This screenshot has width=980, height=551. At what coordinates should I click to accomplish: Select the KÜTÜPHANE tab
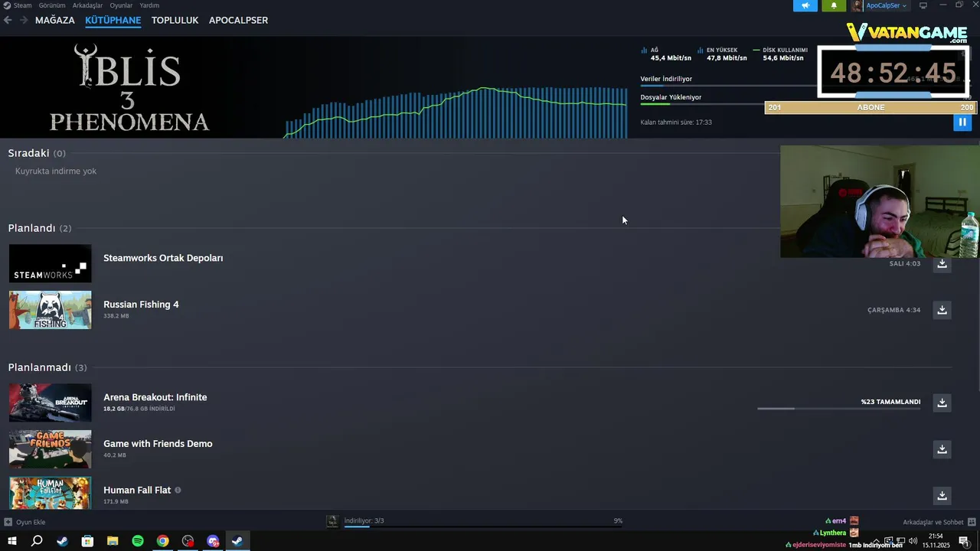pos(113,20)
